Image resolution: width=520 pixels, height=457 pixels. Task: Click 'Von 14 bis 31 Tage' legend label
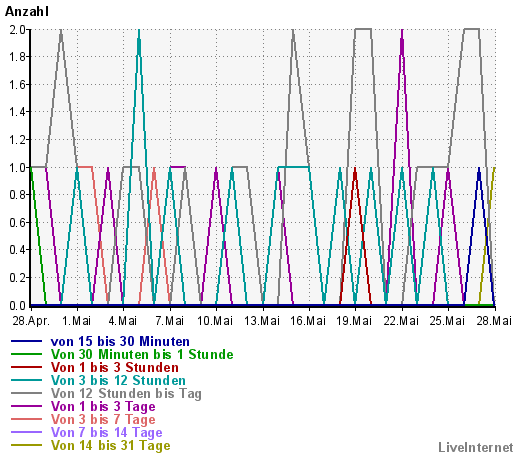tap(110, 446)
